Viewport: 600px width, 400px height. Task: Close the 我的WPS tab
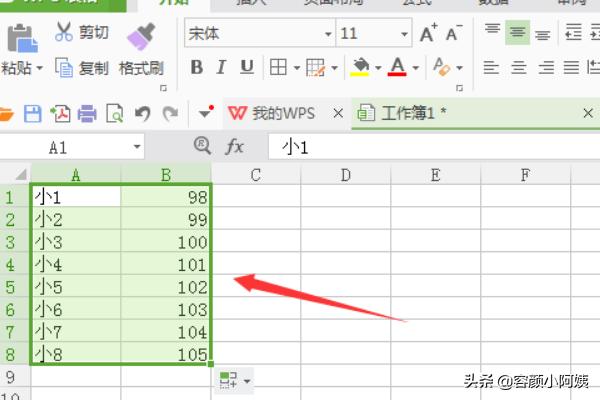pyautogui.click(x=338, y=113)
